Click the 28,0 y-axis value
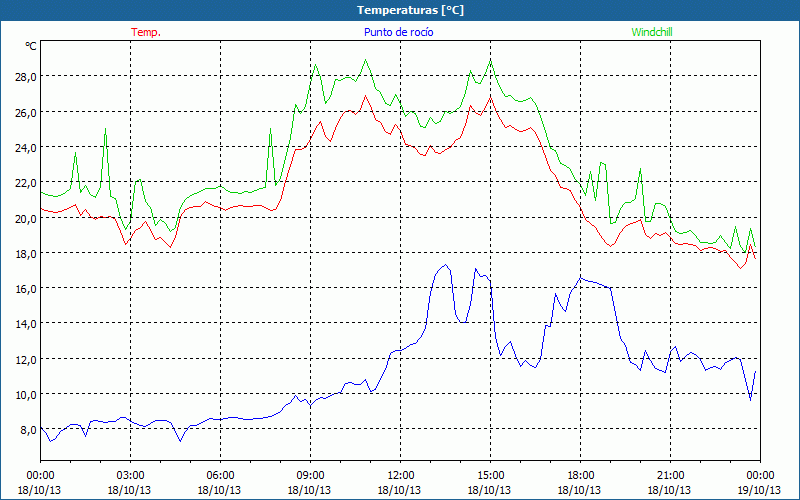The image size is (800, 500). coord(25,77)
